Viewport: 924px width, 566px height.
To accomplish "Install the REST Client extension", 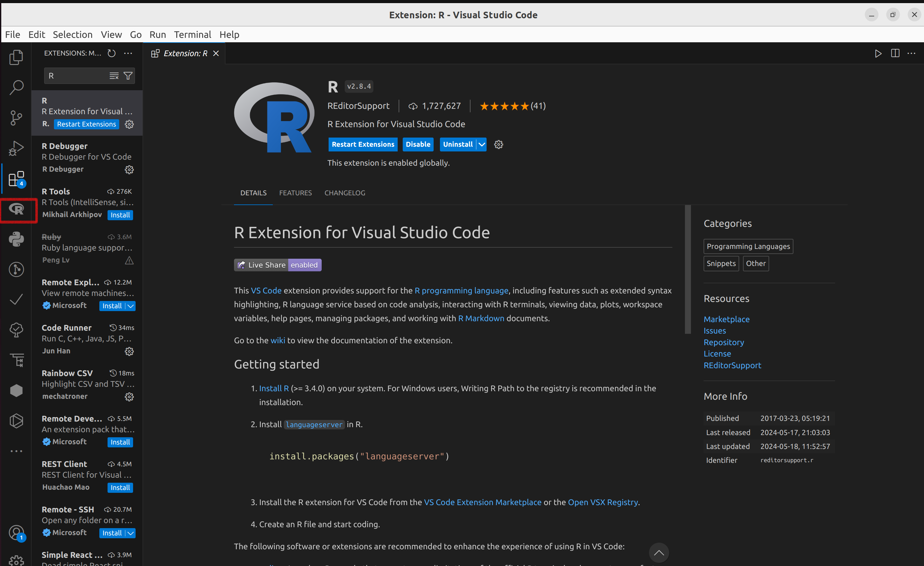I will tap(120, 488).
